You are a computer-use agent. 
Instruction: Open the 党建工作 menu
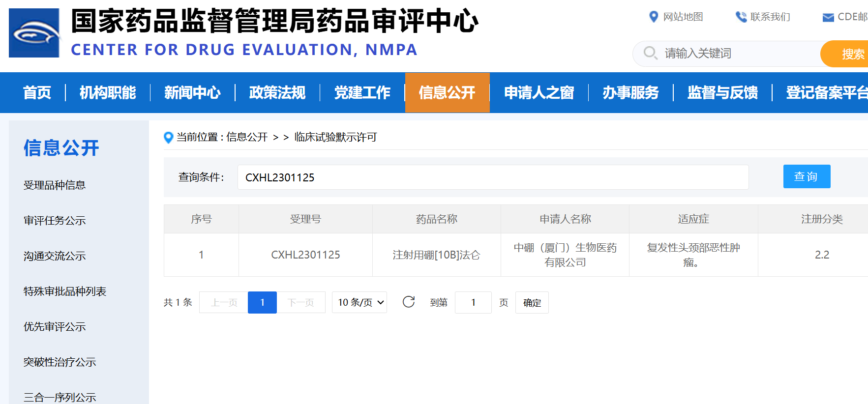coord(362,92)
